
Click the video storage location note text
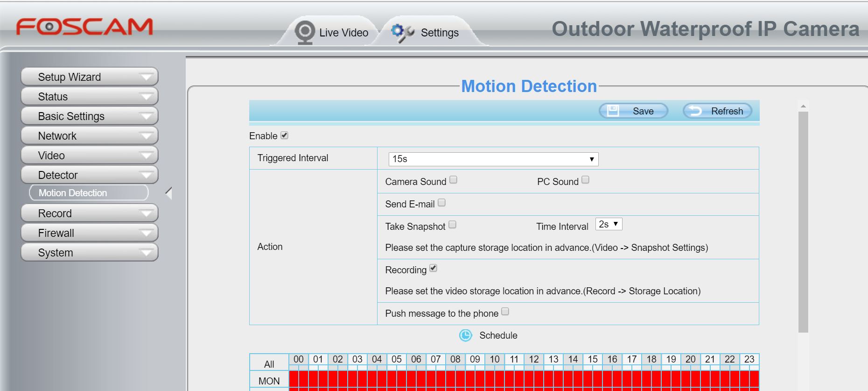tap(543, 291)
